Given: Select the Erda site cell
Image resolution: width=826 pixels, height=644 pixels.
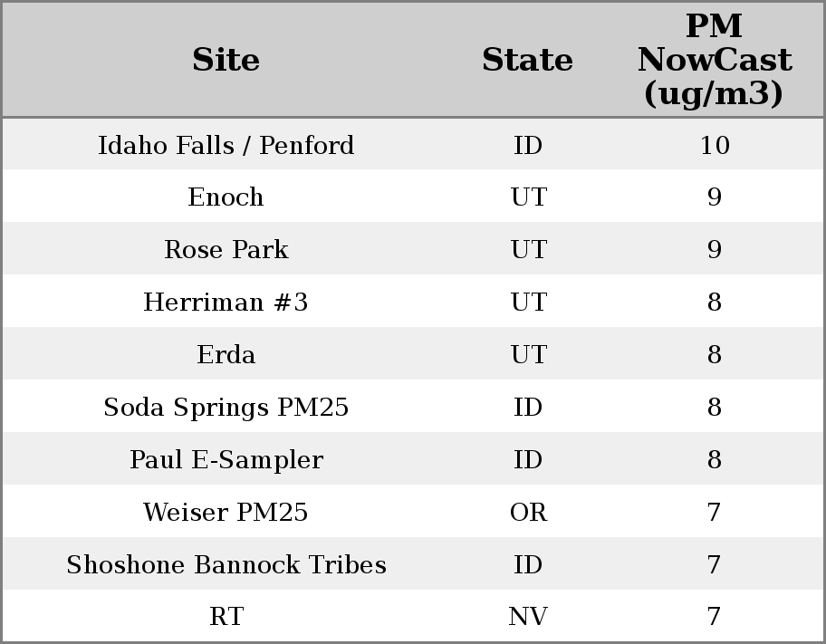Looking at the screenshot, I should pyautogui.click(x=226, y=355).
